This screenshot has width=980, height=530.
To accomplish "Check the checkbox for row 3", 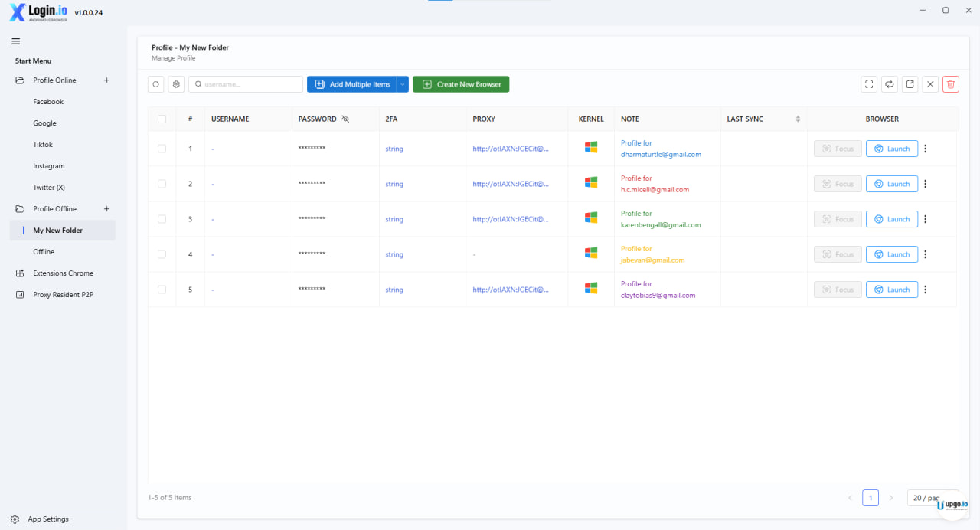I will [x=162, y=219].
